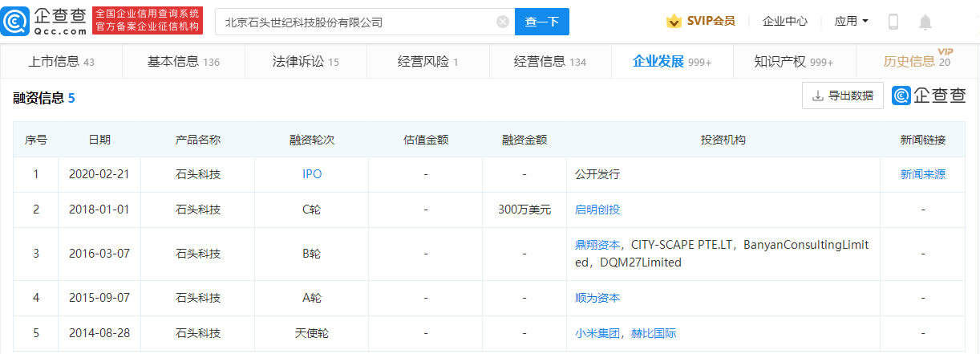Click the 融资金额 column header
Viewport: 980px width, 354px height.
tap(524, 140)
